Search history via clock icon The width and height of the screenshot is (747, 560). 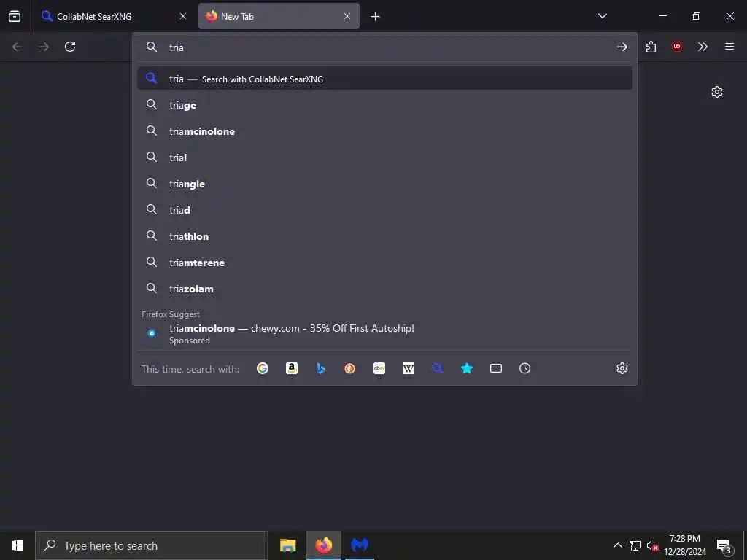[x=525, y=368]
